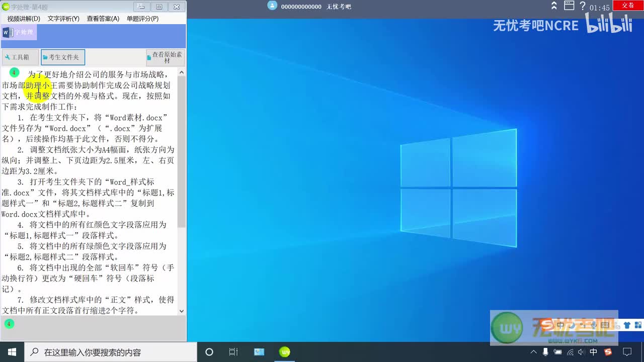Screen dimensions: 644x362
Task: Click the user avatar icon in top bar
Action: 272,6
